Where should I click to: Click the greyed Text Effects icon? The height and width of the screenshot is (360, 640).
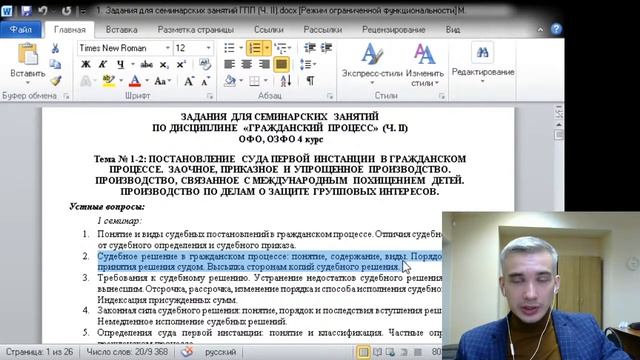click(86, 81)
